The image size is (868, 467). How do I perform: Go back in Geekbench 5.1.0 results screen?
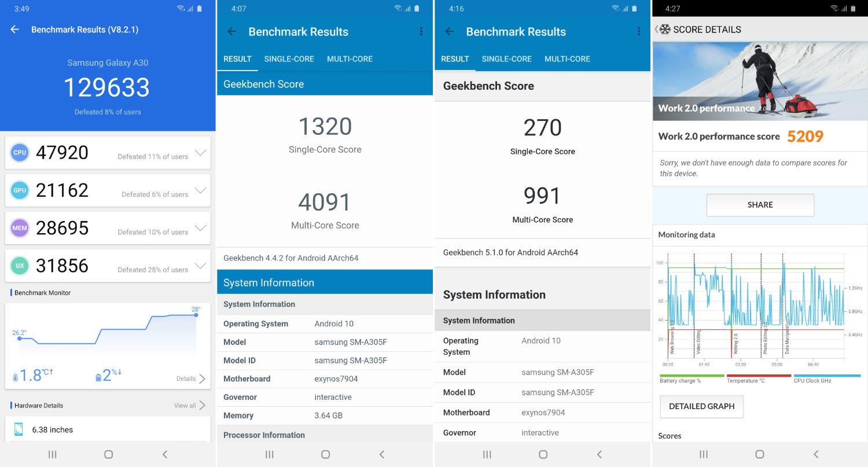tap(450, 32)
